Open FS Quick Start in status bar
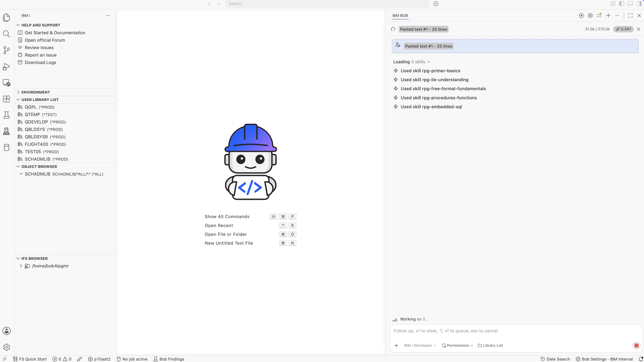 click(x=30, y=359)
